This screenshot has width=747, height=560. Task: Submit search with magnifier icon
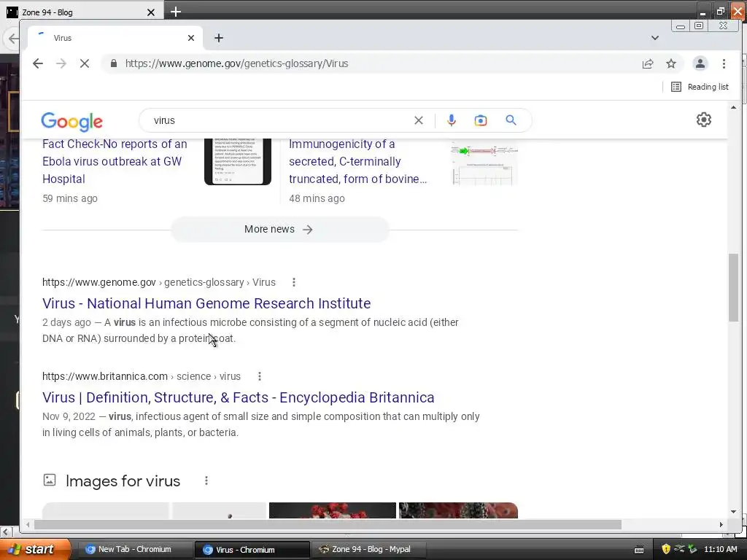tap(511, 120)
